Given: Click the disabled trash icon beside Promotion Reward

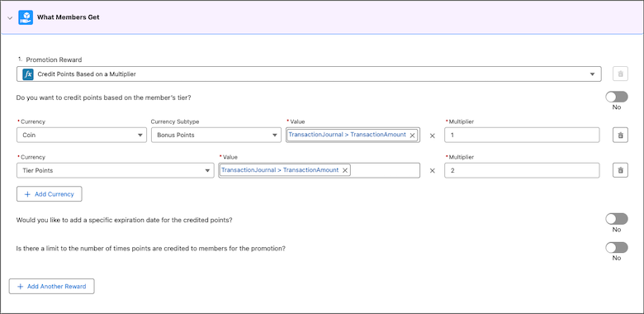Looking at the screenshot, I should point(620,74).
